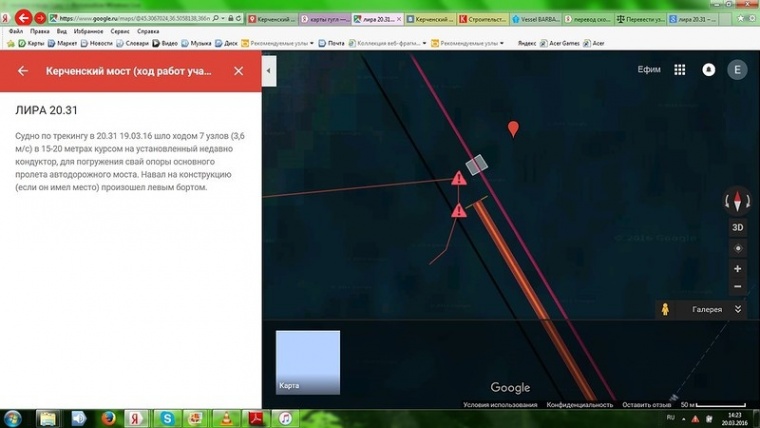Toggle 3D map view
The height and width of the screenshot is (428, 760).
click(738, 227)
